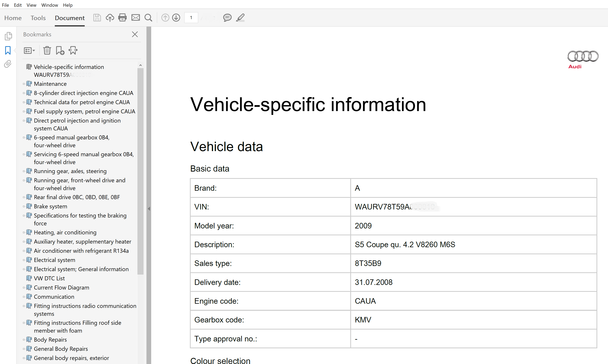The height and width of the screenshot is (364, 608).
Task: Open the Page Thumbnails panel icon
Action: point(8,36)
